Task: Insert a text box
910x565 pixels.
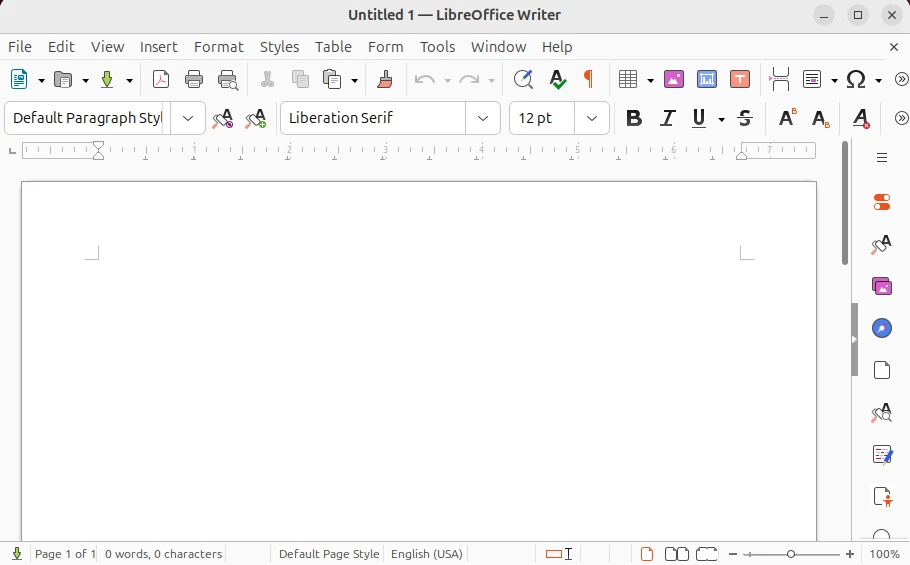Action: [x=740, y=80]
